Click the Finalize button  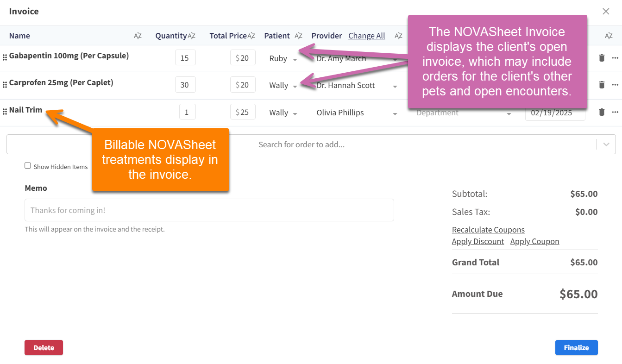tap(576, 347)
